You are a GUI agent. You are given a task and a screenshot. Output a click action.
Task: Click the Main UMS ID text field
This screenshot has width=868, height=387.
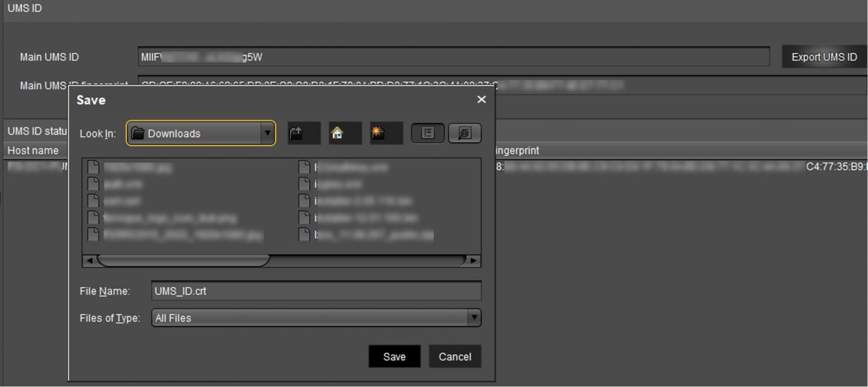452,57
